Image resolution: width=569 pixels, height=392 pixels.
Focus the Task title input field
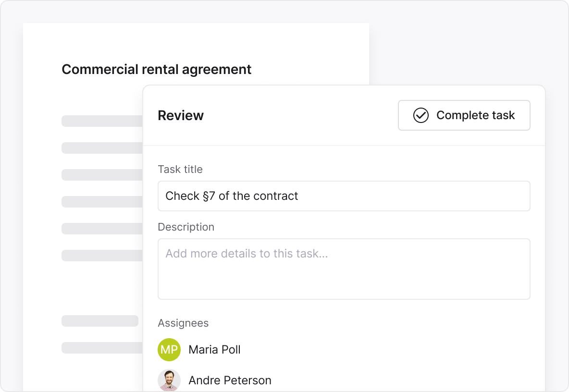344,196
